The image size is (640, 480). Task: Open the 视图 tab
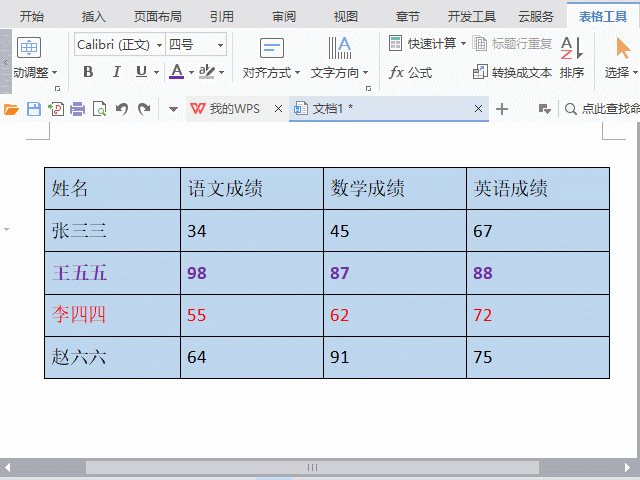(x=346, y=17)
